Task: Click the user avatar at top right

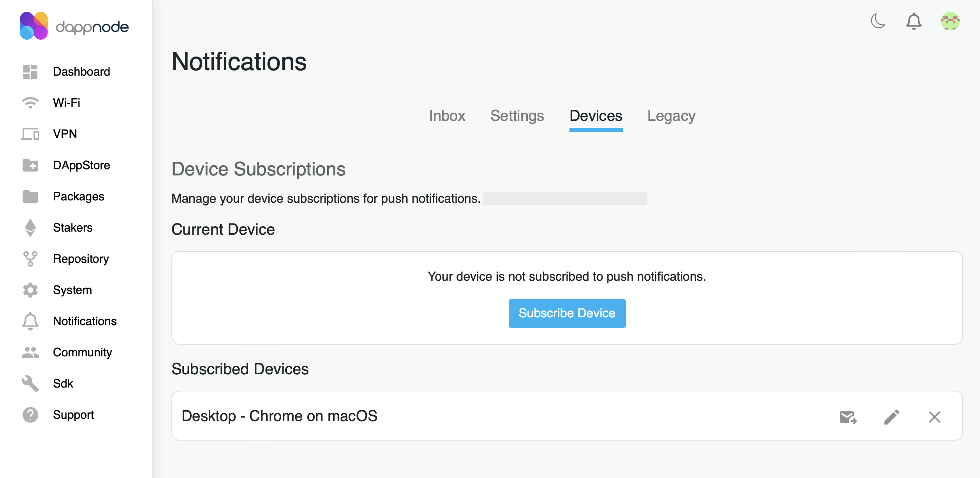Action: [950, 22]
